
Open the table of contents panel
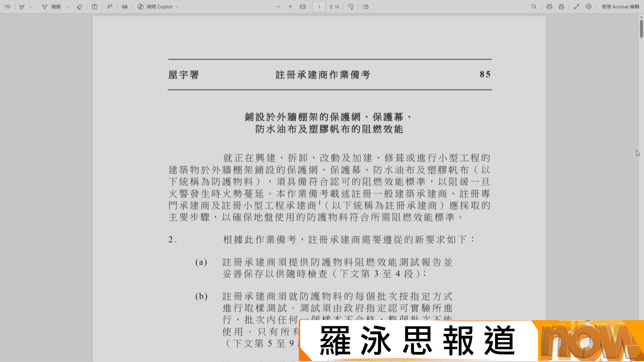coord(7,7)
